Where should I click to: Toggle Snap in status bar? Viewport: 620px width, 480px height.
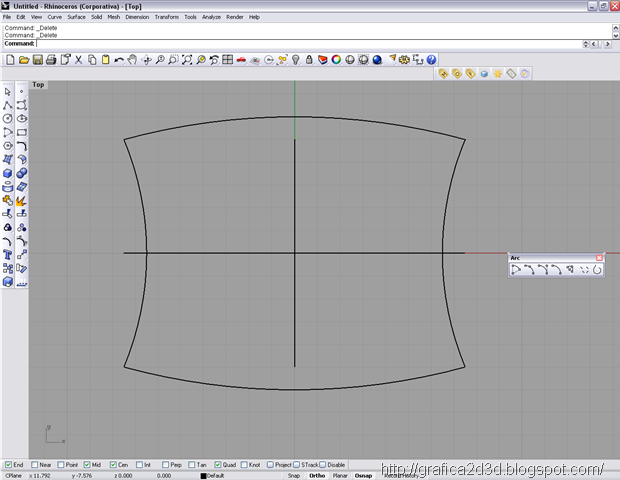pos(294,476)
